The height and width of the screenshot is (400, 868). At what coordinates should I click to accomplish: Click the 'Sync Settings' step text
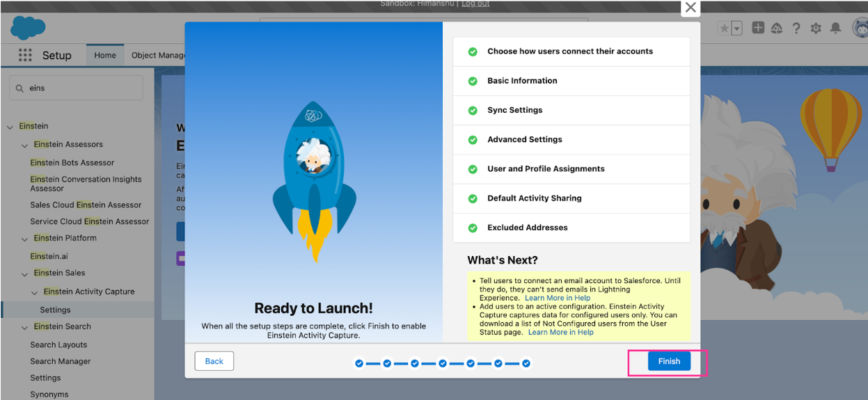[x=514, y=110]
